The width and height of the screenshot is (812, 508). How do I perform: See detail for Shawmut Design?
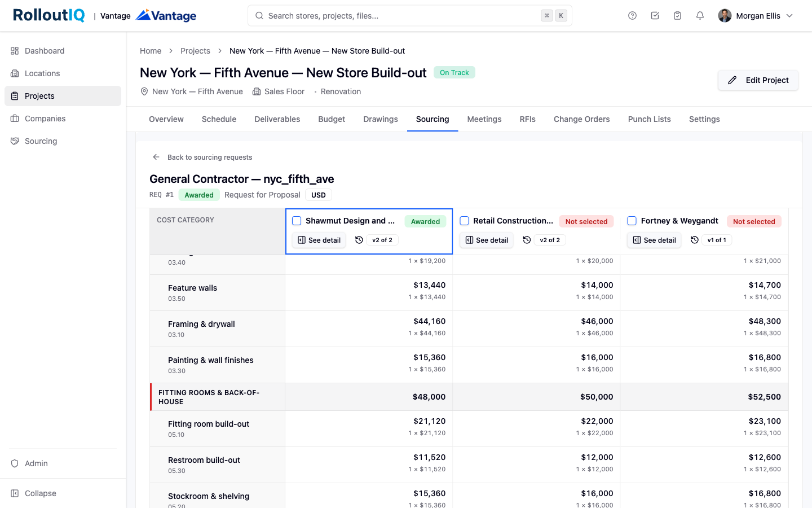[319, 240]
